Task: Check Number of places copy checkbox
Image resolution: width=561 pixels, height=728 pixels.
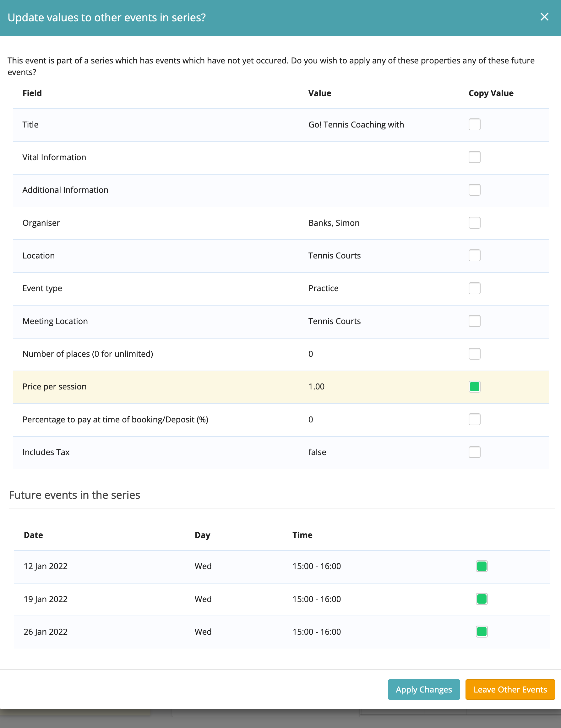Action: point(474,354)
